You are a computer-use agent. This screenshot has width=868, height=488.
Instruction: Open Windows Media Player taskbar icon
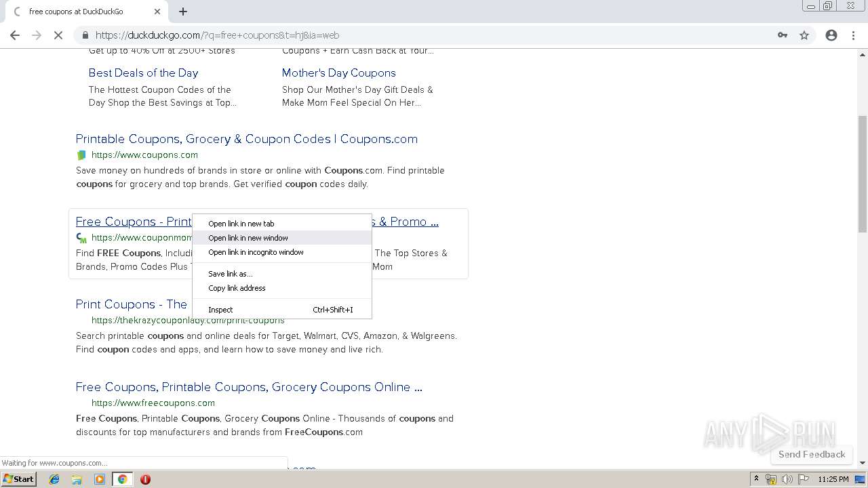point(100,479)
